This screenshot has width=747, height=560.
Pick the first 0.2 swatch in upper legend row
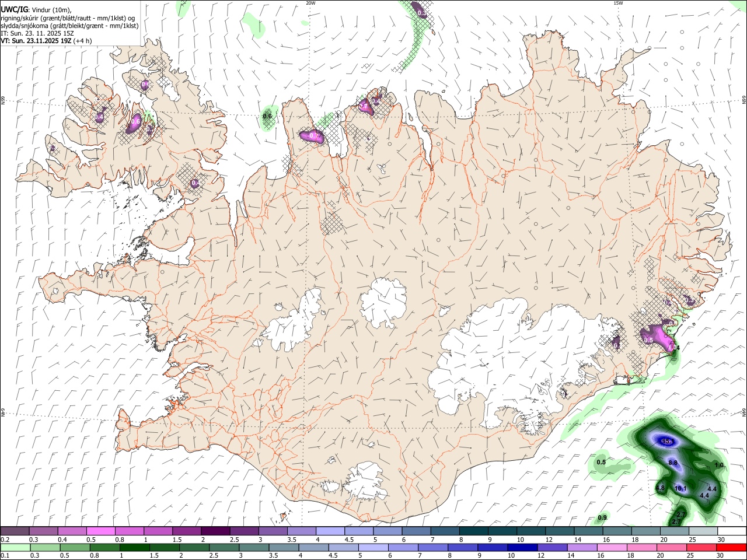coord(15,531)
